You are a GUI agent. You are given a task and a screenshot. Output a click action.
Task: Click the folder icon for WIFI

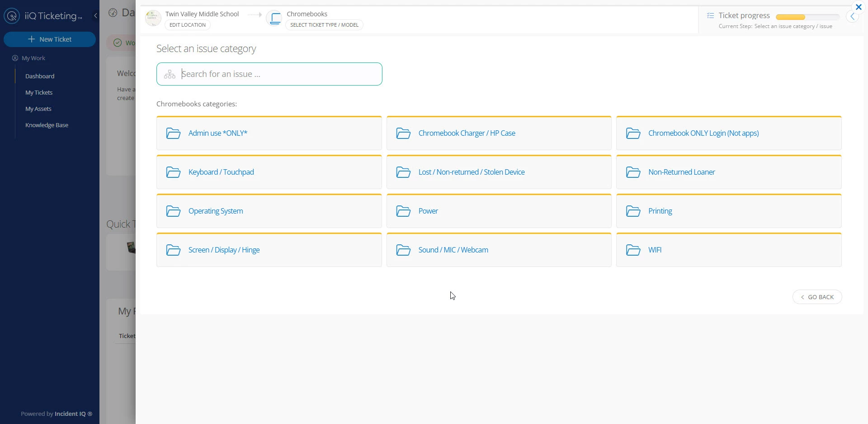(x=633, y=250)
